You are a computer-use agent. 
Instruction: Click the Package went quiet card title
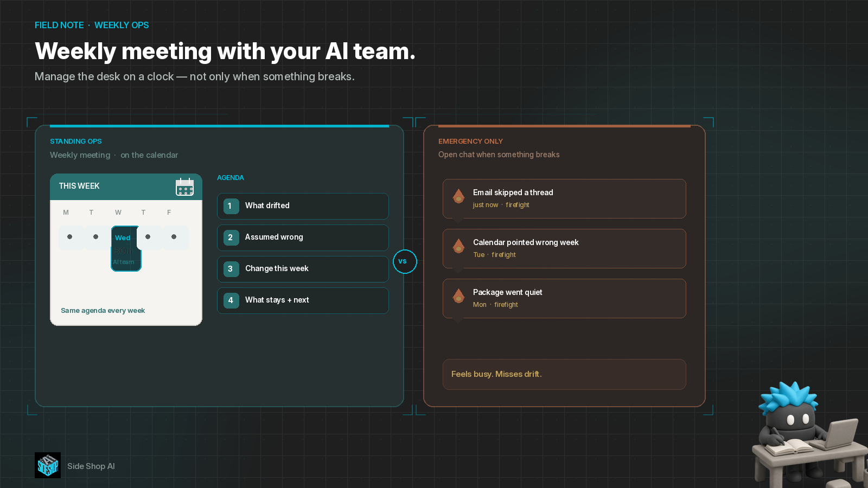pyautogui.click(x=507, y=292)
